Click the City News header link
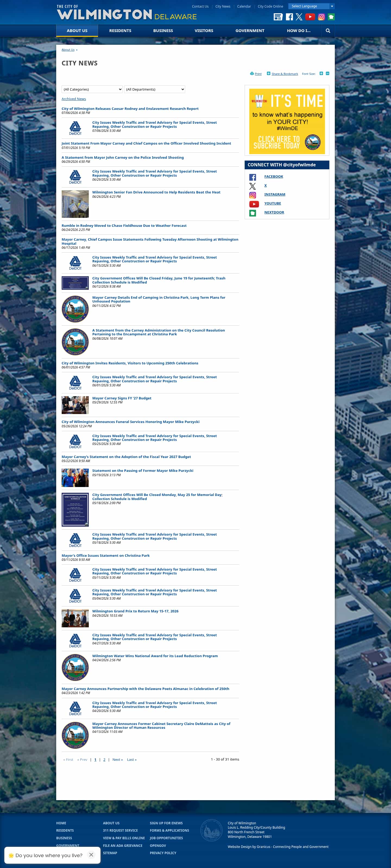Screen dimensions: 391x868 (223, 7)
